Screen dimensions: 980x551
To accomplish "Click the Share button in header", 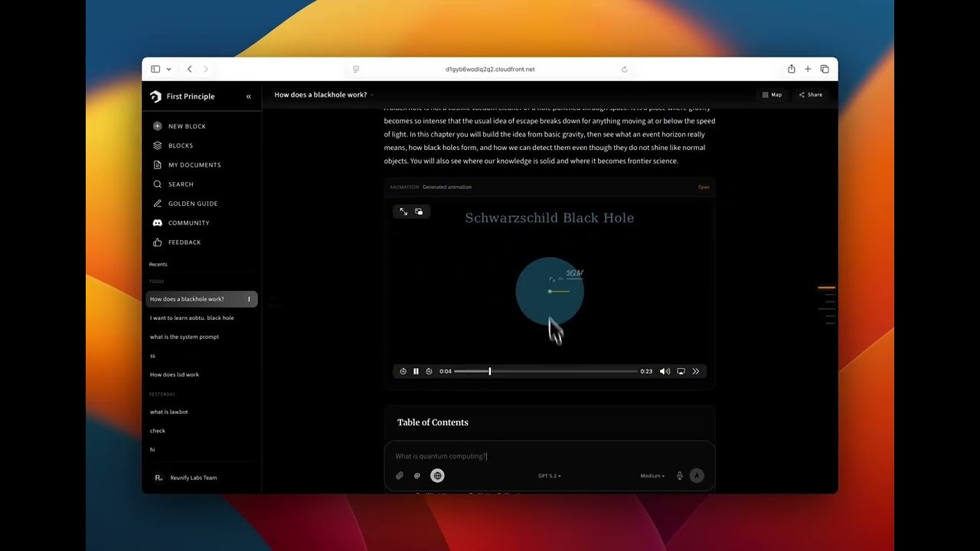I will [811, 95].
